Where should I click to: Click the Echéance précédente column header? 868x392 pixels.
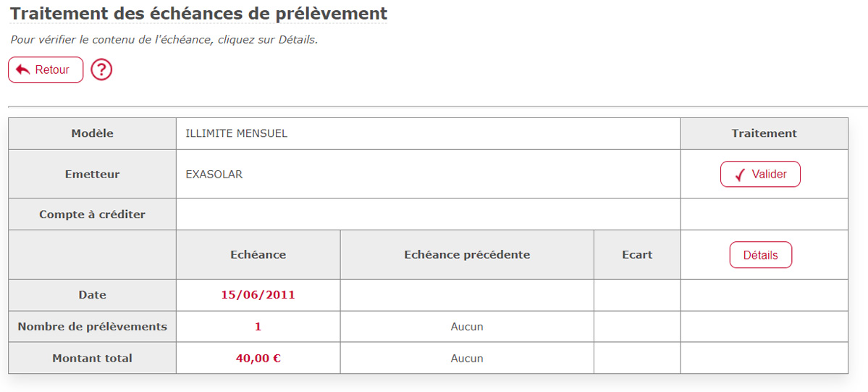[467, 255]
